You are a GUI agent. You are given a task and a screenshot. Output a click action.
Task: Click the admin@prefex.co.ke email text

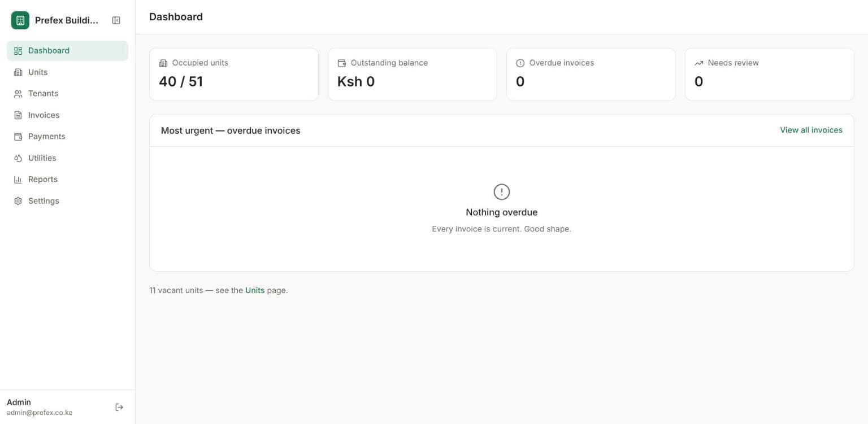point(40,413)
